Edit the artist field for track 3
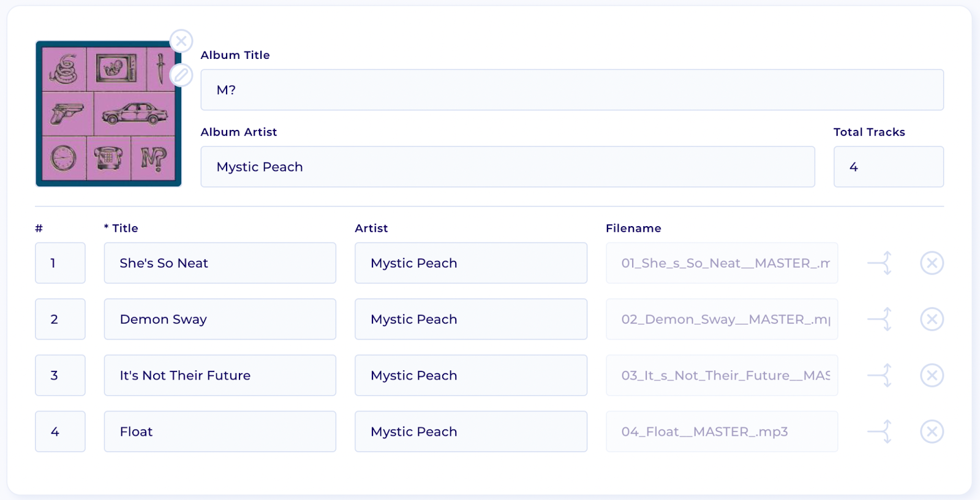 (x=470, y=376)
